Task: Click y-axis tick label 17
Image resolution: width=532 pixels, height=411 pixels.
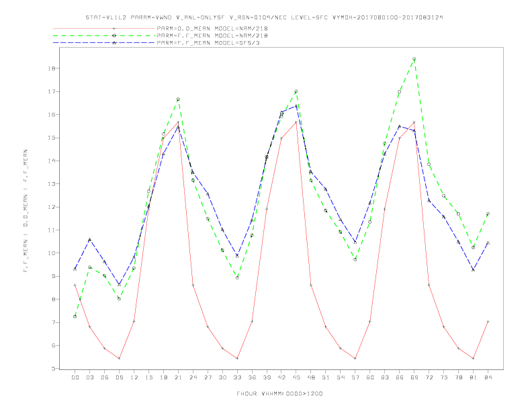Action: tap(52, 91)
